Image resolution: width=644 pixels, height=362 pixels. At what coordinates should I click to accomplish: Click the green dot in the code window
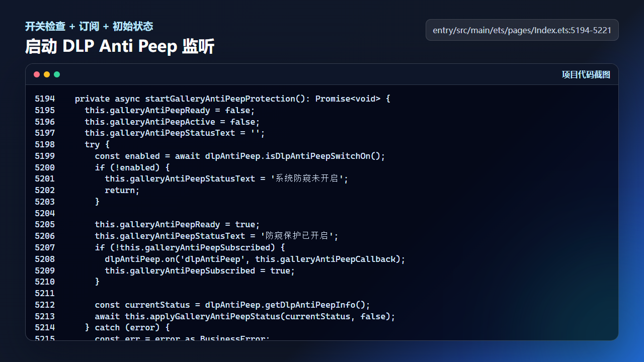[x=57, y=74]
